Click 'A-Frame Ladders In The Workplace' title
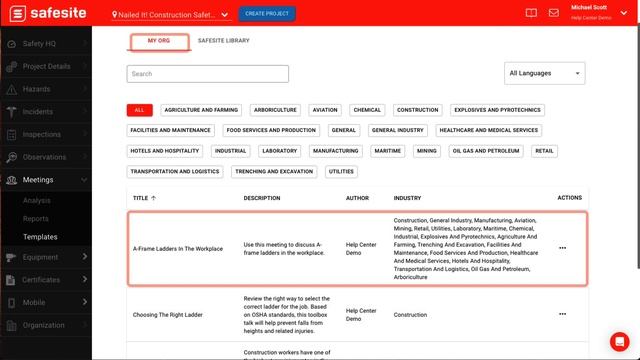Viewport: 640px width, 360px height. [178, 249]
